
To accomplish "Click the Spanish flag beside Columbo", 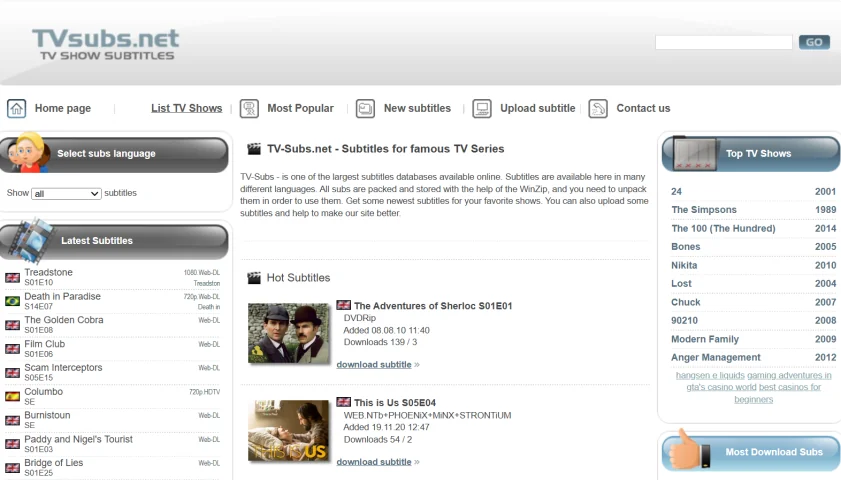I will 12,396.
